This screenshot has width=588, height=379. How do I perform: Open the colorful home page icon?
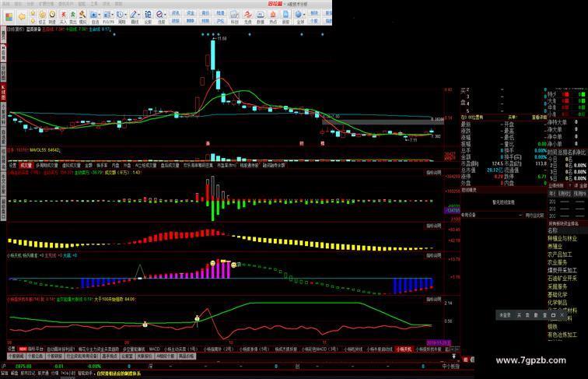tap(9, 17)
